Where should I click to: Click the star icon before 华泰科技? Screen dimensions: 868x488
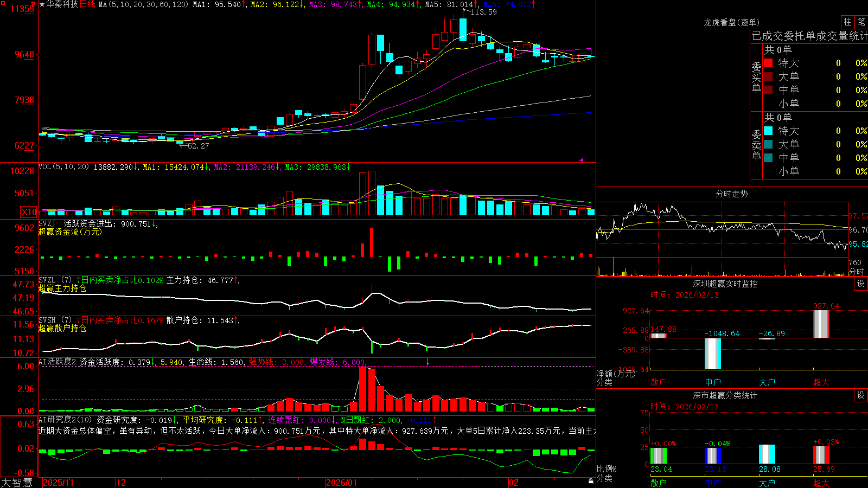pyautogui.click(x=42, y=4)
